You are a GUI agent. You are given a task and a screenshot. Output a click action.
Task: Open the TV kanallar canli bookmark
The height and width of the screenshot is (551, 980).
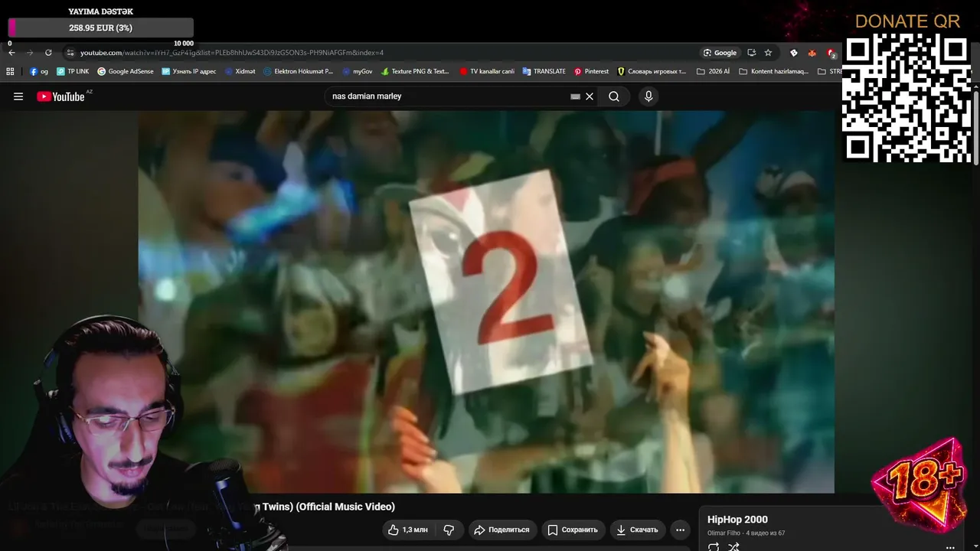click(487, 71)
